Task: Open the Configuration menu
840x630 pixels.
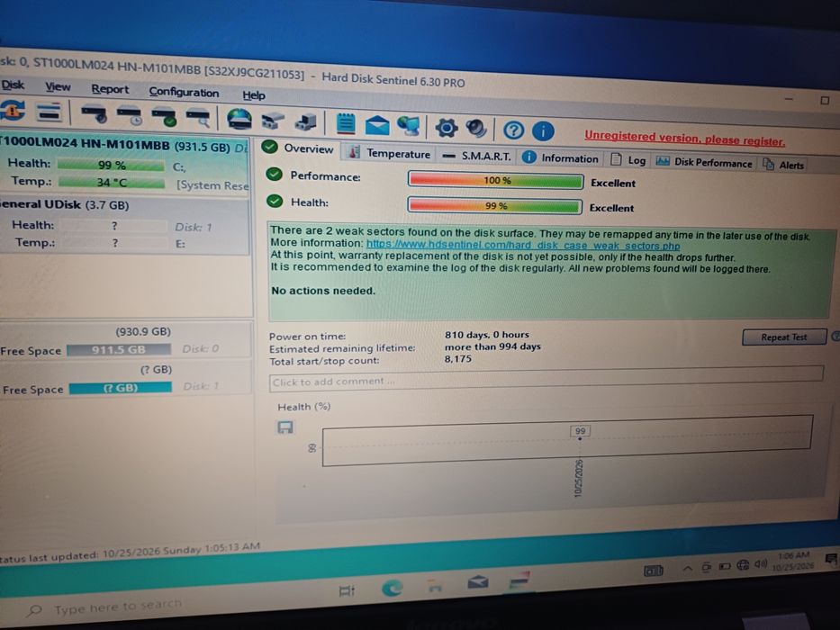Action: (x=184, y=92)
